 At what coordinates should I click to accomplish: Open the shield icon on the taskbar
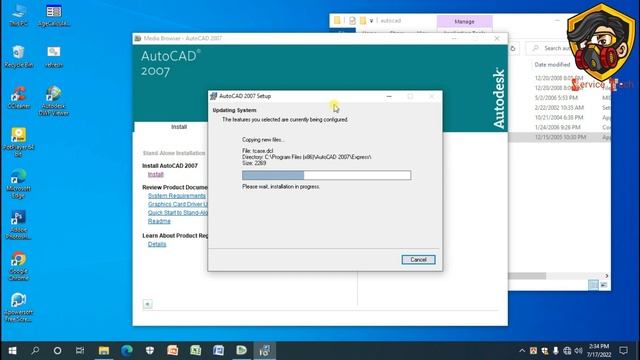tap(150, 351)
